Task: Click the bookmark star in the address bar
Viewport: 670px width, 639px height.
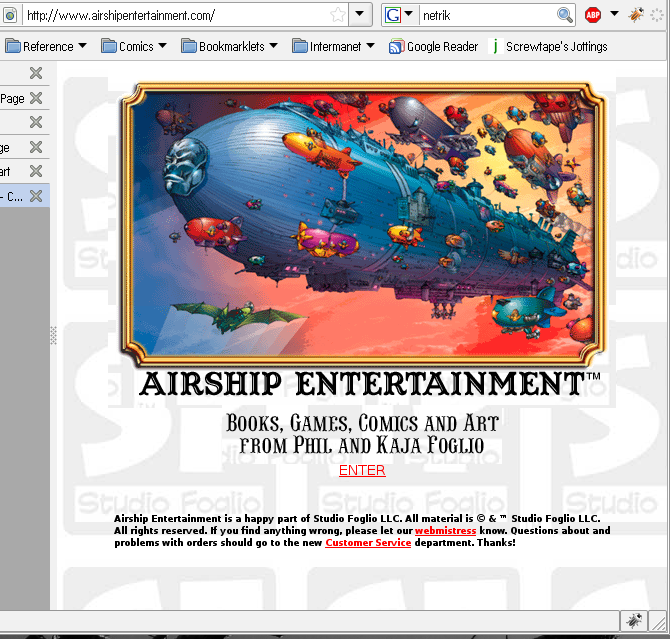Action: point(339,15)
